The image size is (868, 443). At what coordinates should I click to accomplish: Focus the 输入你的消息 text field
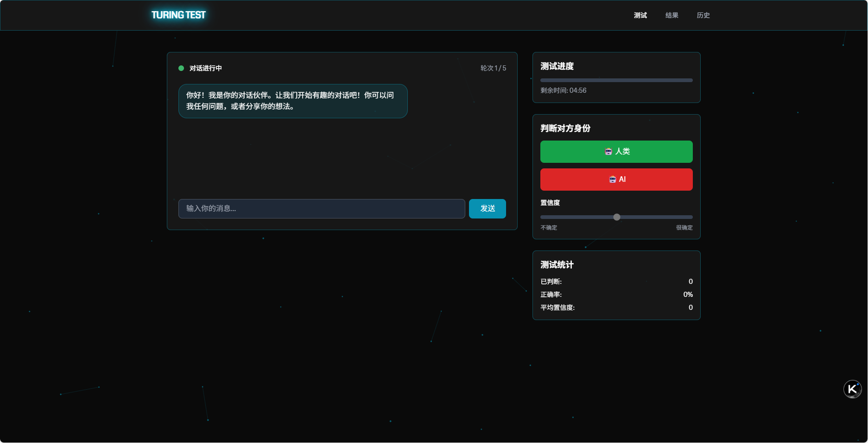(x=321, y=209)
